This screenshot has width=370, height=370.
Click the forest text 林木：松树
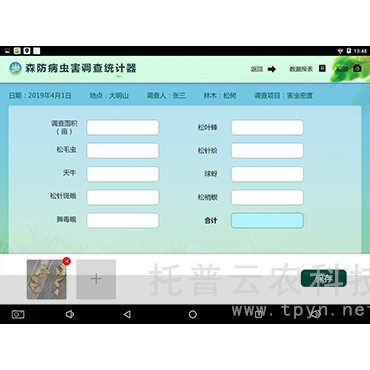(220, 96)
